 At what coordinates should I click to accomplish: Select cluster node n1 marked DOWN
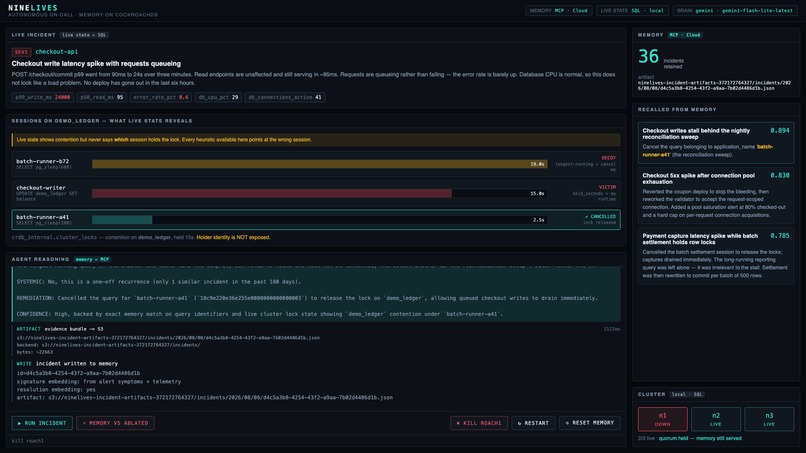coord(663,419)
